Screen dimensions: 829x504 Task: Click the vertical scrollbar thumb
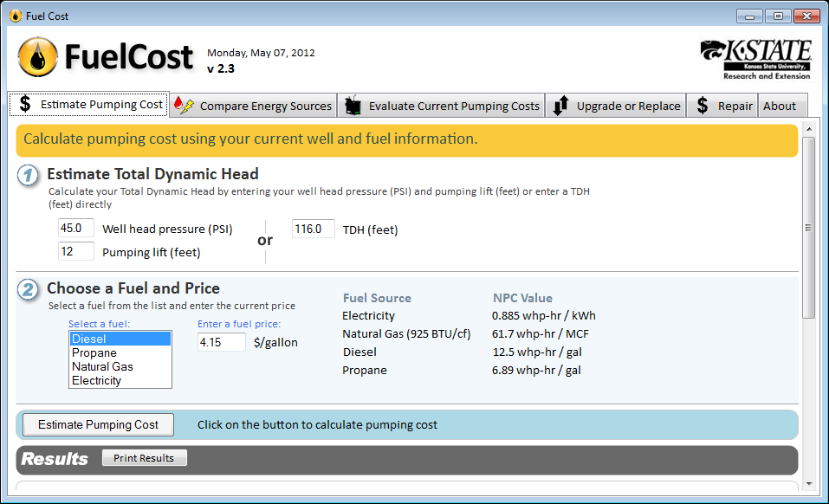pyautogui.click(x=809, y=228)
